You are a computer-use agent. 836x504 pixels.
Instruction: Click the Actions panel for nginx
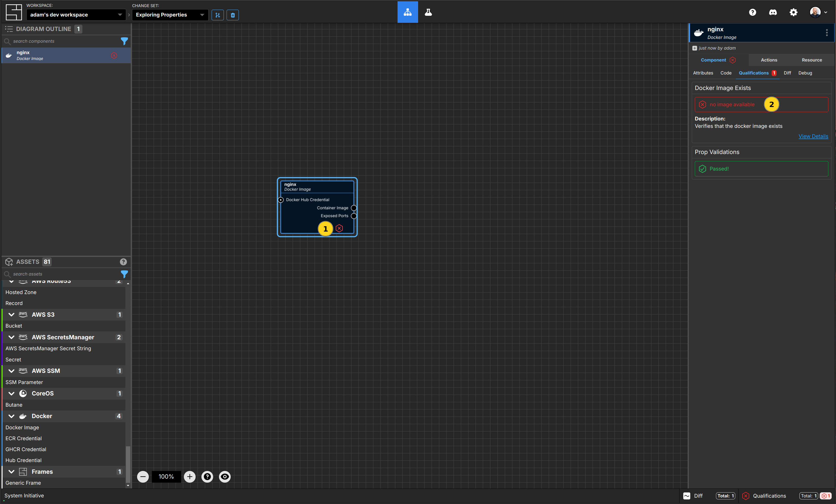(769, 60)
